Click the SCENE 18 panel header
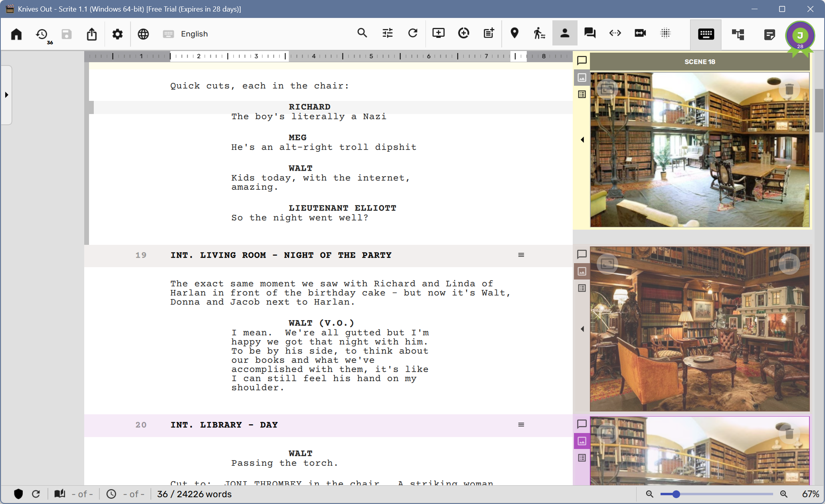This screenshot has height=504, width=825. coord(700,62)
